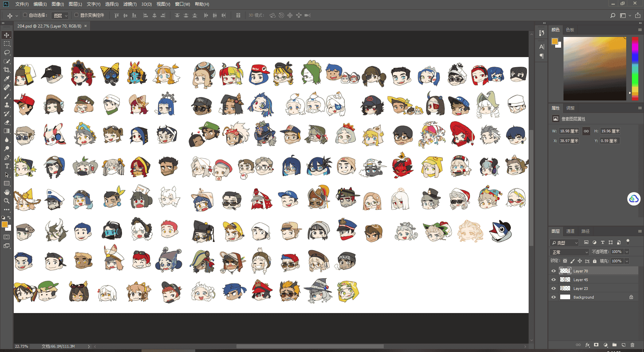The width and height of the screenshot is (644, 352).
Task: Select the Hand tool
Action: [x=7, y=192]
